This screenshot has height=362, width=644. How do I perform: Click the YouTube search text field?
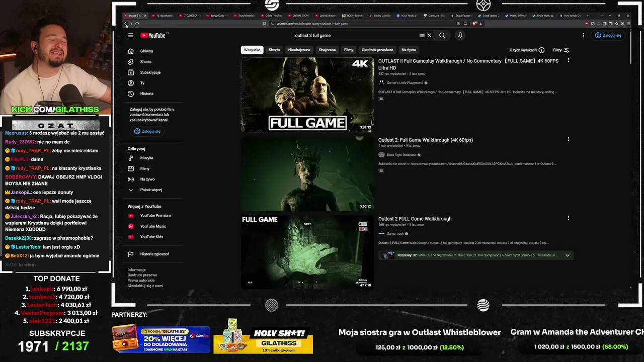click(355, 35)
